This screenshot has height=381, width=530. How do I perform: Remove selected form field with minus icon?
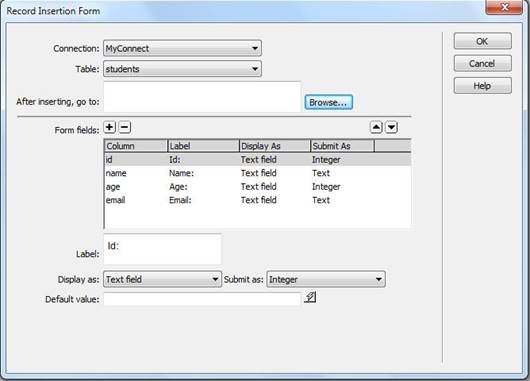point(125,127)
